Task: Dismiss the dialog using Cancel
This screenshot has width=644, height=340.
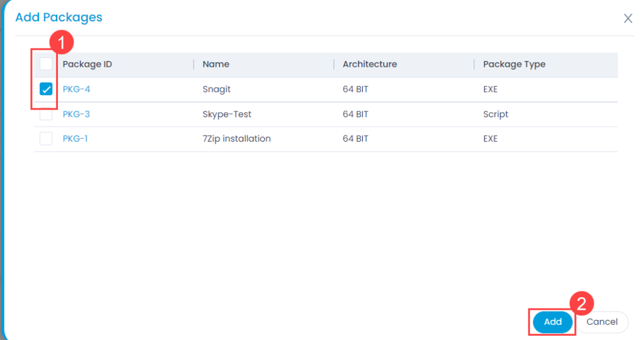Action: 602,322
